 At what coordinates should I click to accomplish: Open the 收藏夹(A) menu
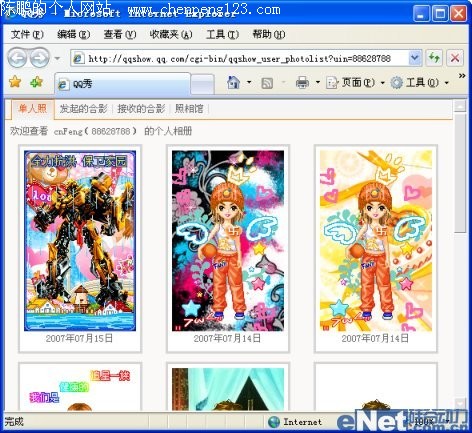point(171,34)
